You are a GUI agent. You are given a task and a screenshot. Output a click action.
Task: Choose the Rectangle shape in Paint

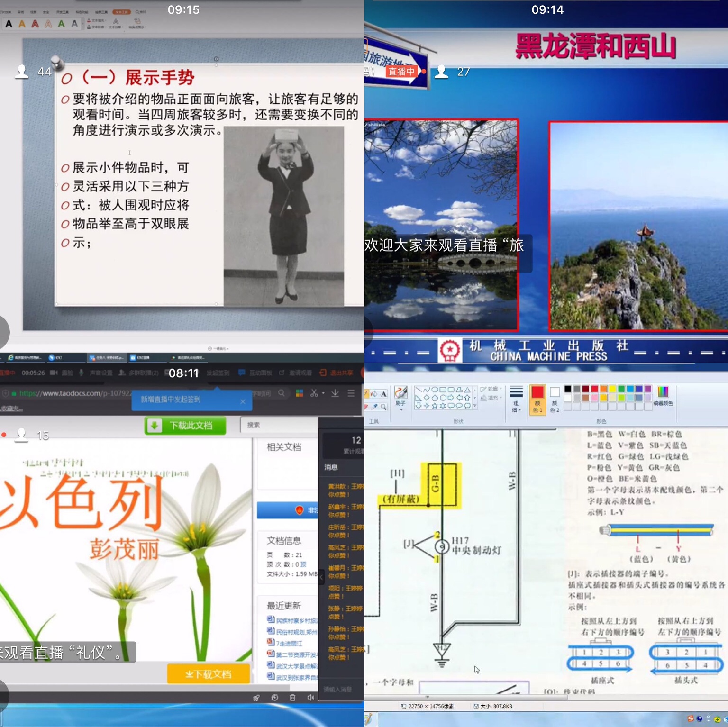click(x=443, y=390)
